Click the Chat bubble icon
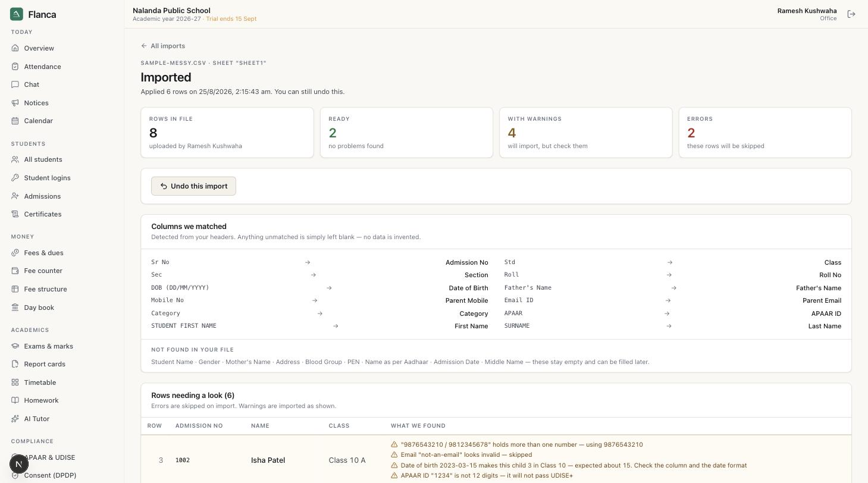The image size is (868, 483). click(x=15, y=84)
